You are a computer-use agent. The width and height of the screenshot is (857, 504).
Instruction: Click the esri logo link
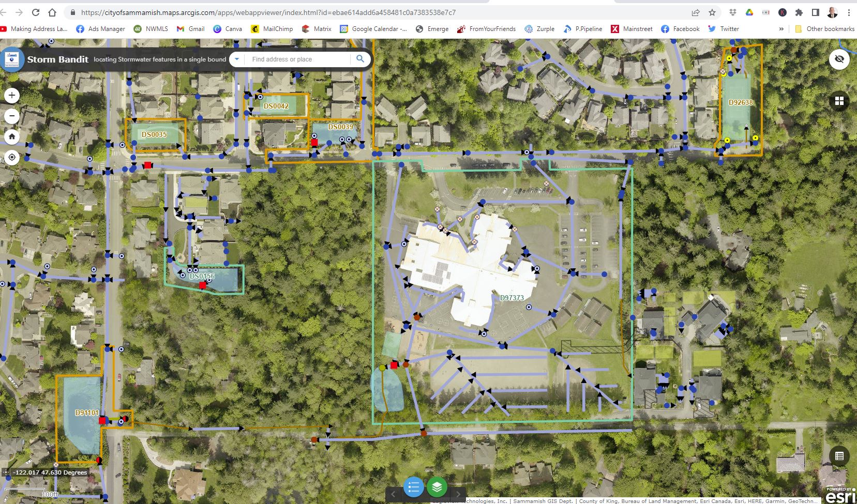point(838,494)
